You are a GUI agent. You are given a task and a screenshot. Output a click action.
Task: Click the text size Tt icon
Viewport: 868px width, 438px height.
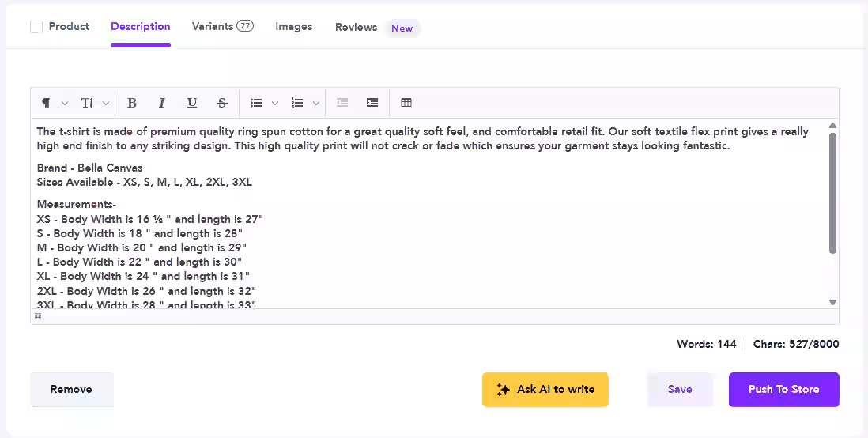click(87, 103)
